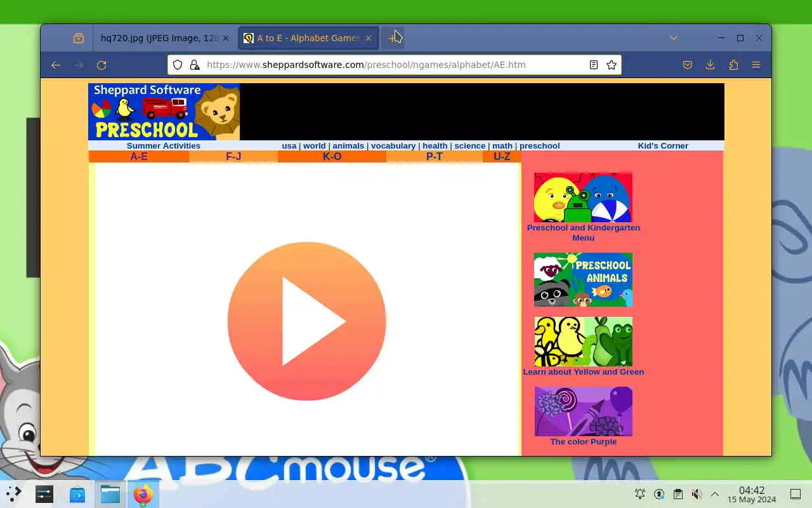812x508 pixels.
Task: Reload the current page
Action: [101, 65]
